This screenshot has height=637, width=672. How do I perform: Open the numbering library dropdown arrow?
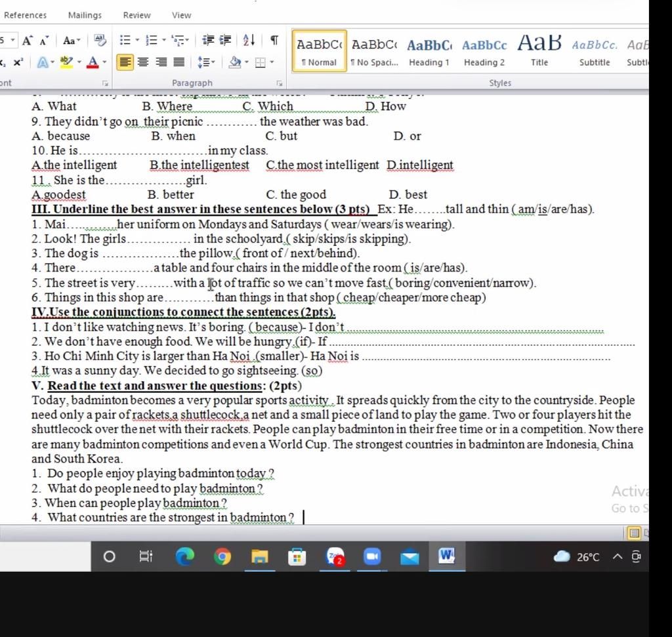[x=163, y=40]
